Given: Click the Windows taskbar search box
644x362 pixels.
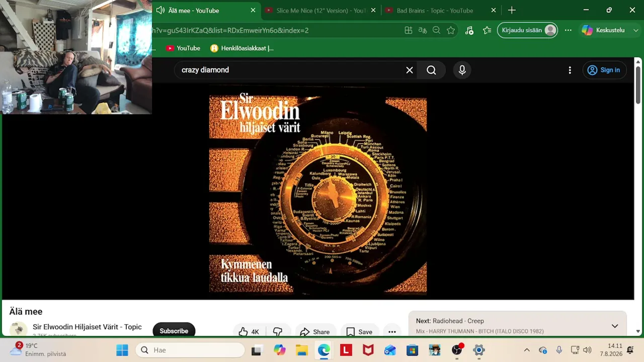Looking at the screenshot, I should (x=190, y=350).
